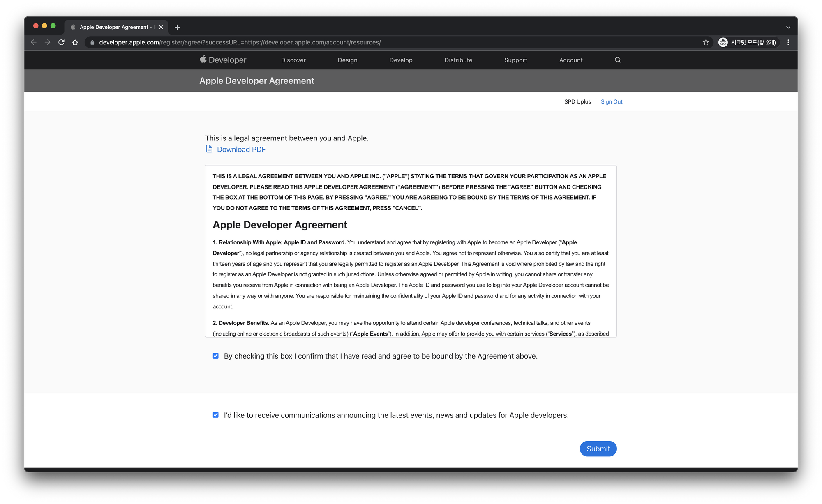The height and width of the screenshot is (504, 822).
Task: Click the search magnifier icon in navigation
Action: pos(618,60)
